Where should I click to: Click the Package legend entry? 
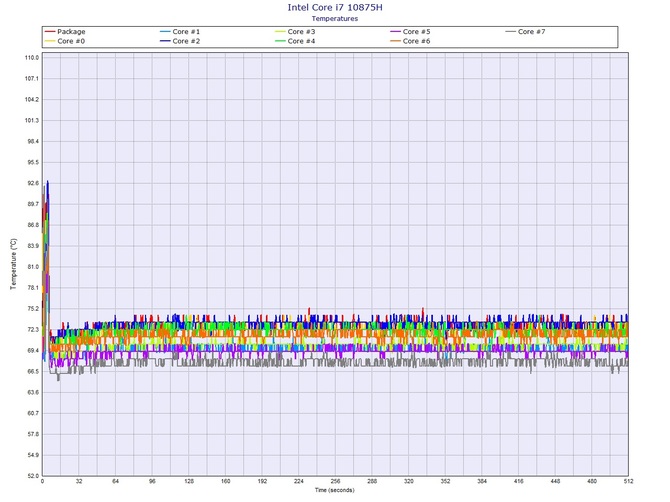(65, 32)
